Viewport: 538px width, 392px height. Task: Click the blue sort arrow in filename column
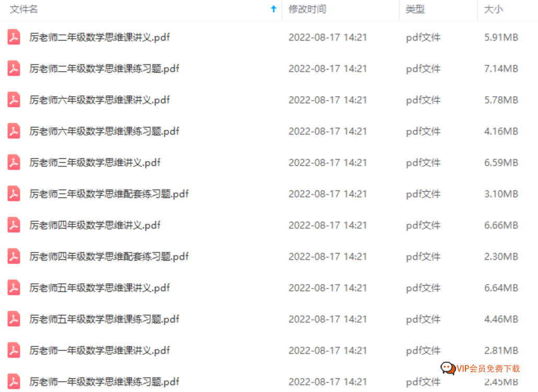[x=273, y=9]
